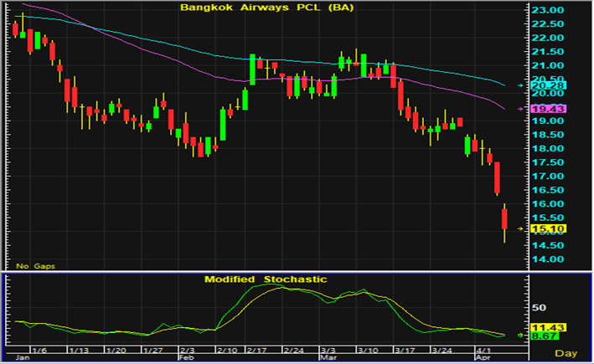This screenshot has width=594, height=364.
Task: Click the Modified Stochastic panel title
Action: pyautogui.click(x=266, y=279)
